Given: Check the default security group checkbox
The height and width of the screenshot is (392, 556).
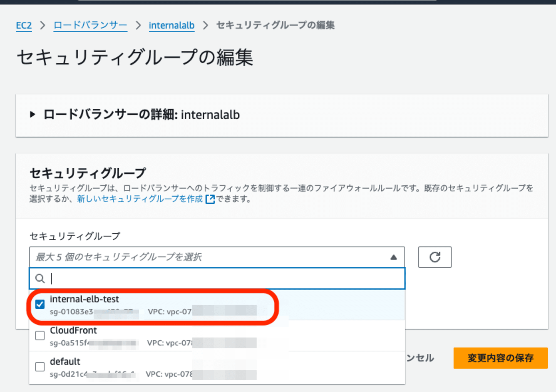Looking at the screenshot, I should pyautogui.click(x=40, y=367).
